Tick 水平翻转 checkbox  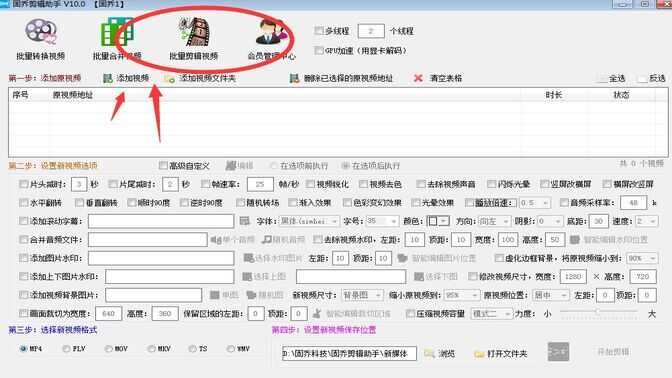(24, 203)
